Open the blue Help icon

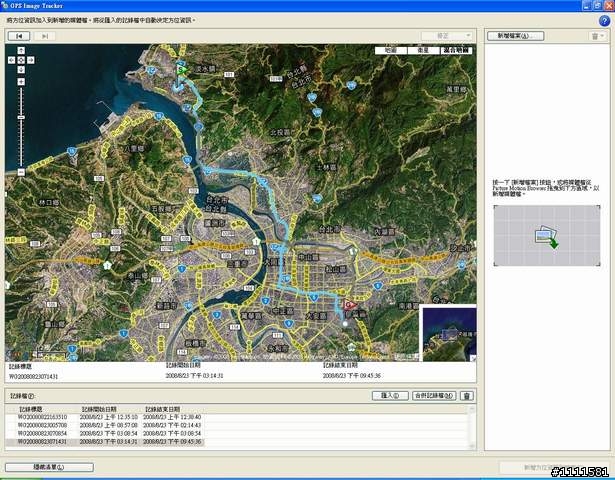(604, 21)
